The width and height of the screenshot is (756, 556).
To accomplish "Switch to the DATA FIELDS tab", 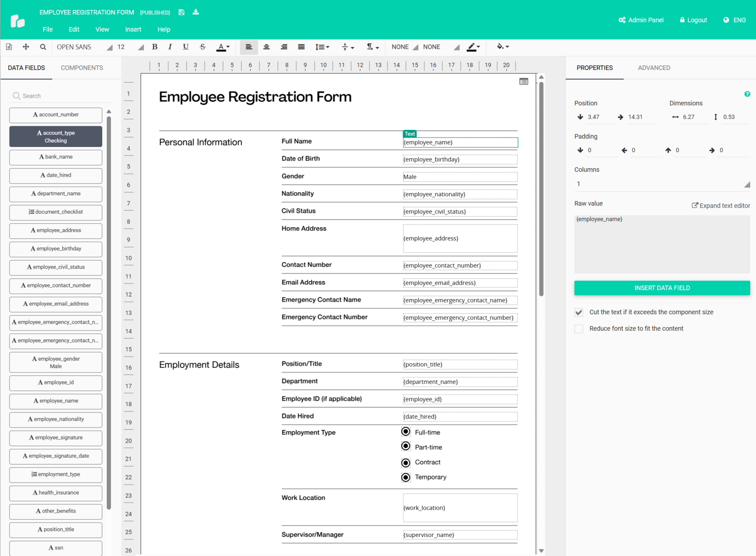I will click(26, 68).
